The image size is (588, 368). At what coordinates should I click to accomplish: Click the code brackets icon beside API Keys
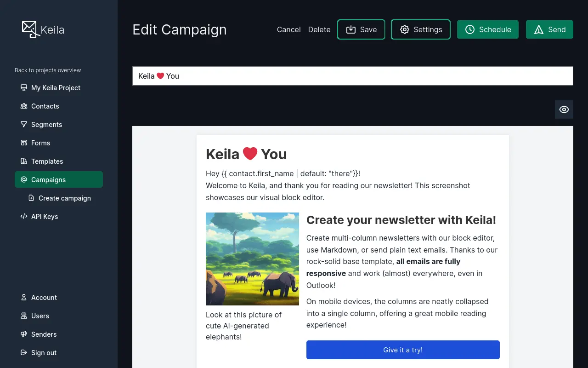click(24, 216)
